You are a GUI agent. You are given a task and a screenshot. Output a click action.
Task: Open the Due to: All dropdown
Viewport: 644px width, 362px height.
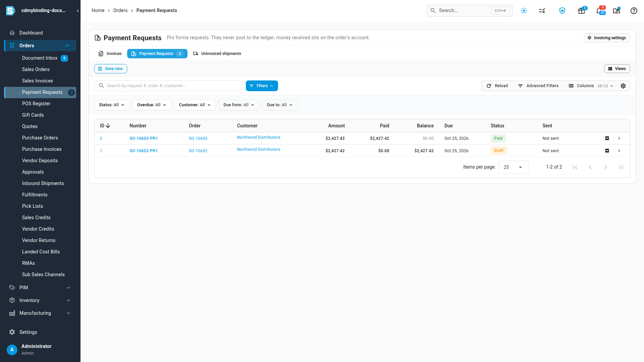click(280, 105)
